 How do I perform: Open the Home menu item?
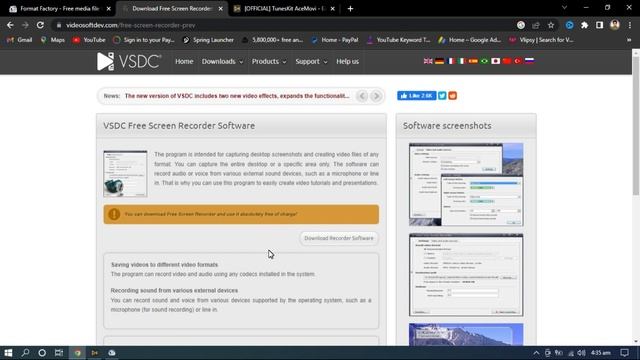tap(184, 62)
